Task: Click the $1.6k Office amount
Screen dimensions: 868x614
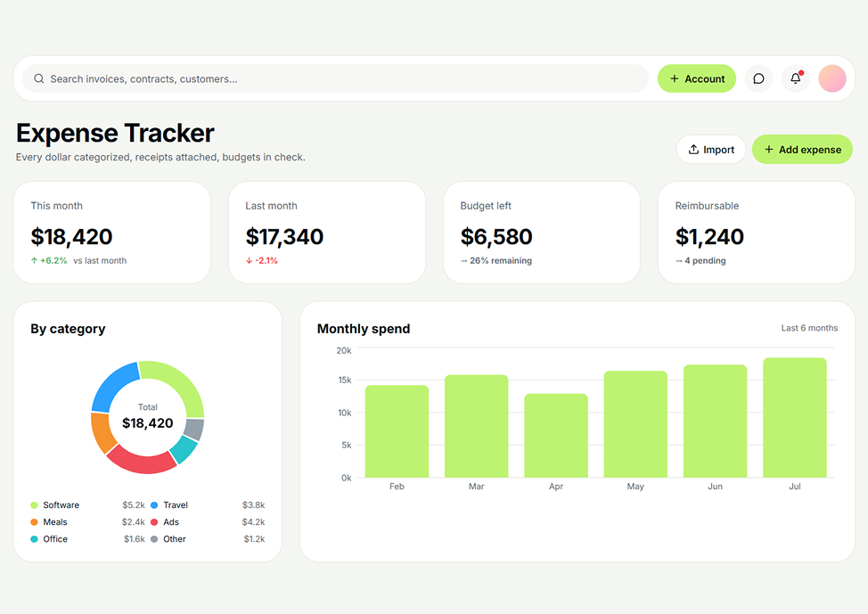Action: (135, 539)
